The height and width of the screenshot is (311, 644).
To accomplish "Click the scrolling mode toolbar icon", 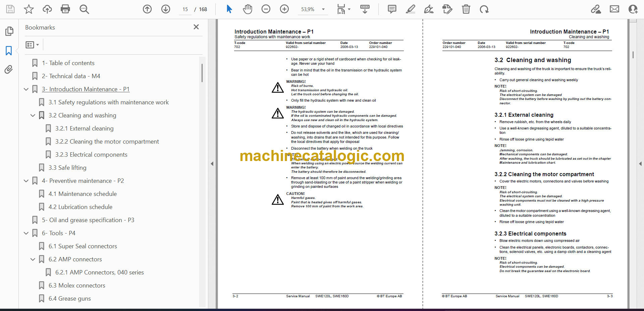I will pos(365,9).
